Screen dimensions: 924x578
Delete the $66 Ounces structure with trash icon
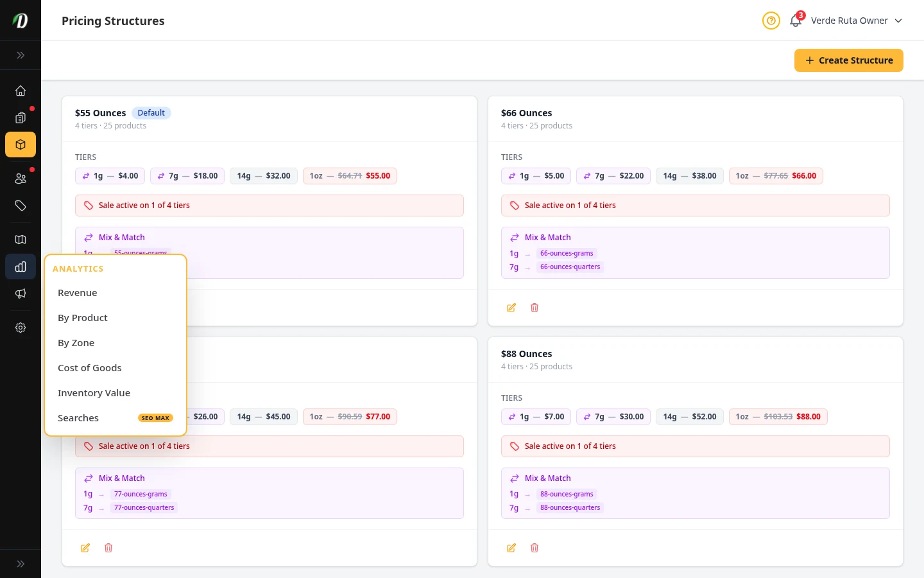pyautogui.click(x=535, y=308)
